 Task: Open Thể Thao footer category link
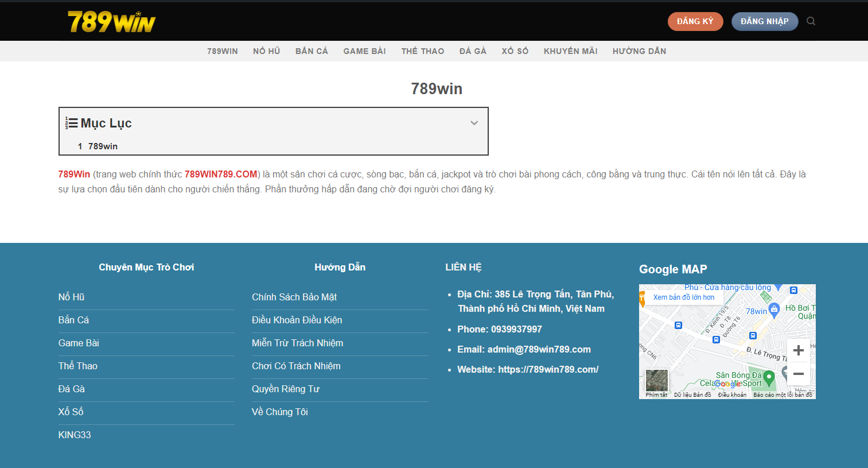tap(77, 366)
